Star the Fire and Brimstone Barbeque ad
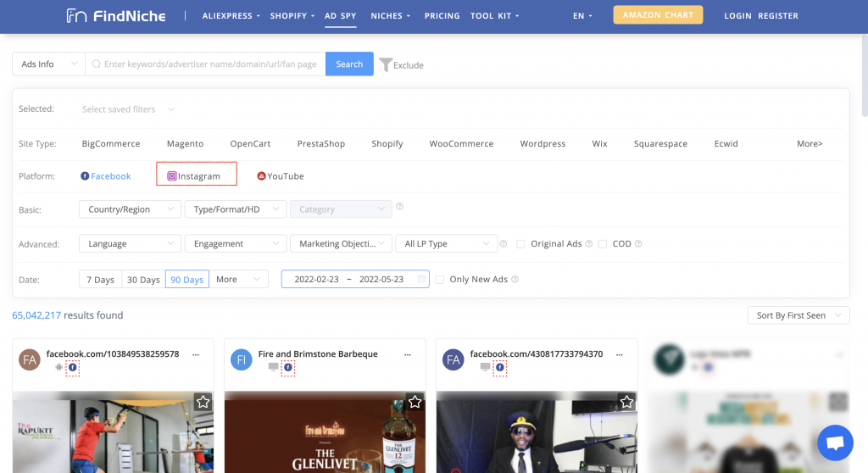 (x=415, y=402)
